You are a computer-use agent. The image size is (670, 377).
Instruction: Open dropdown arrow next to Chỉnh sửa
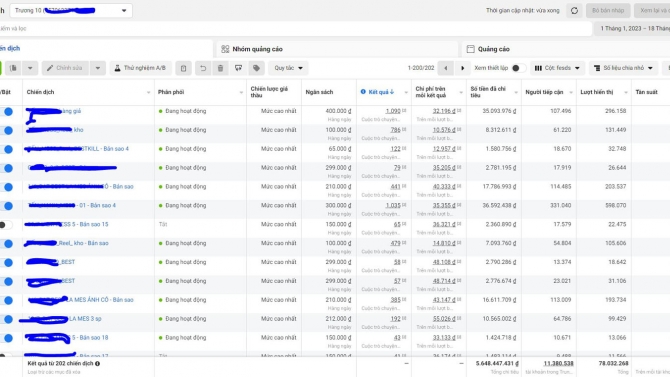[98, 68]
